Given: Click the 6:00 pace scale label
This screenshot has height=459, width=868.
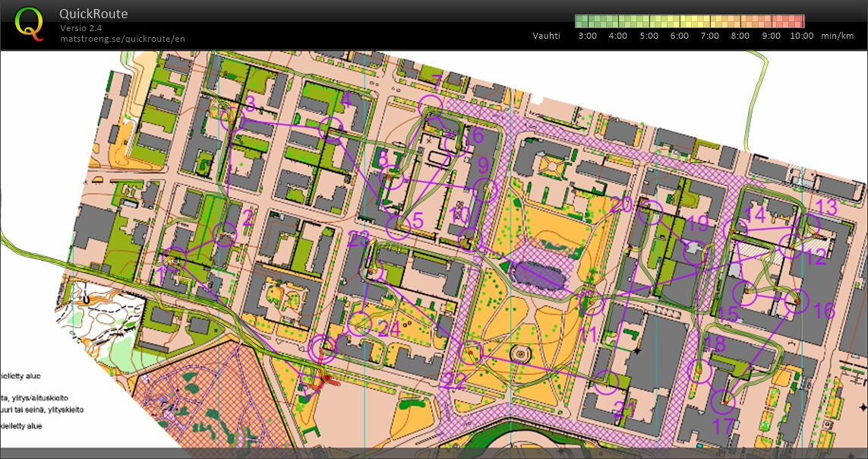Looking at the screenshot, I should coord(679,35).
